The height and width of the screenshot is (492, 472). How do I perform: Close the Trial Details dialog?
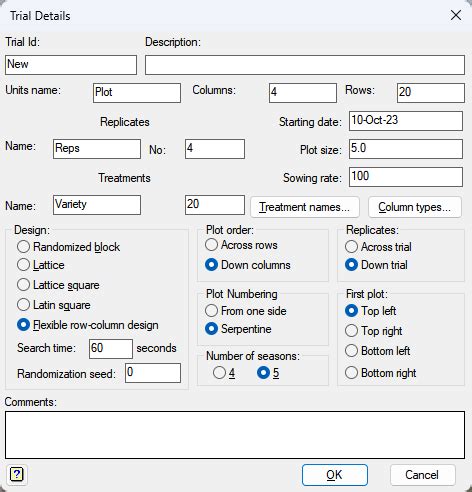[455, 15]
